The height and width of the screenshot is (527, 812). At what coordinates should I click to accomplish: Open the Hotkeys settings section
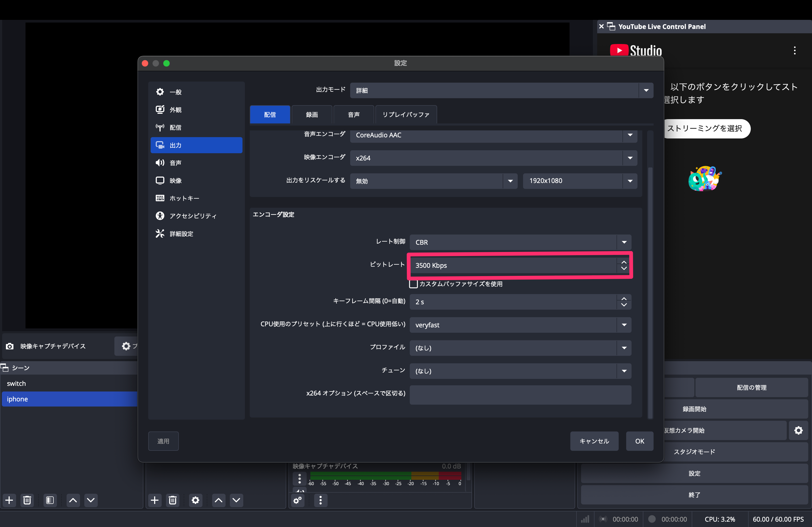point(184,198)
